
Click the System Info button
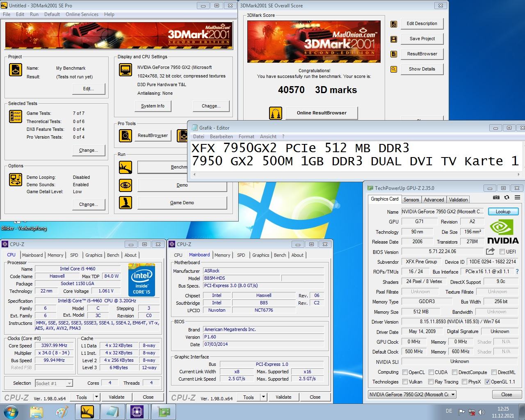tap(153, 106)
